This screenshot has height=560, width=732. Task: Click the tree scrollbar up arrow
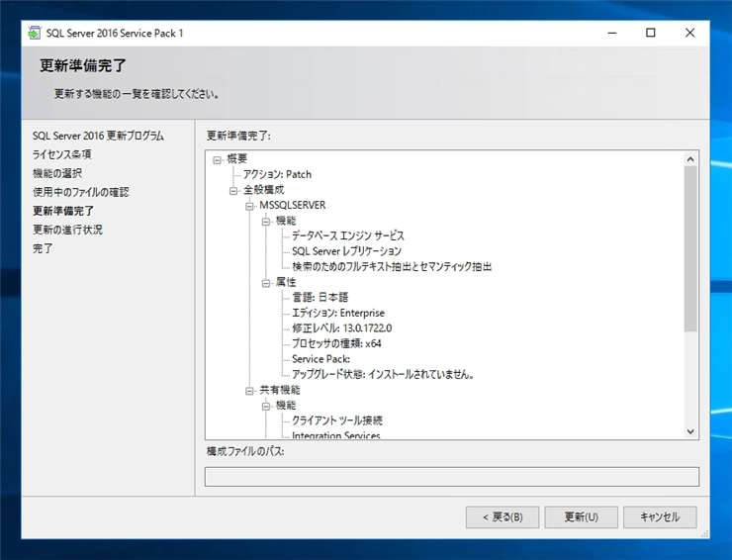690,159
